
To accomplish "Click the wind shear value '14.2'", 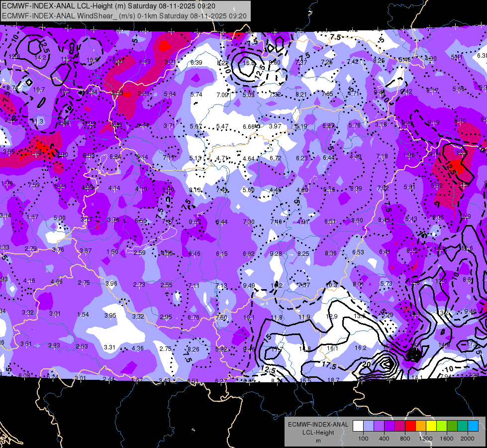I will pyautogui.click(x=40, y=58).
